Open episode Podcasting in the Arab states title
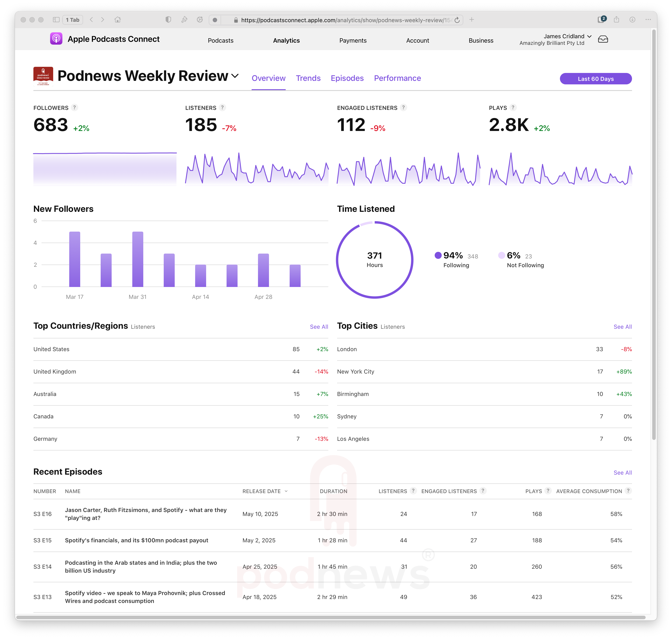Image resolution: width=672 pixels, height=639 pixels. point(141,566)
